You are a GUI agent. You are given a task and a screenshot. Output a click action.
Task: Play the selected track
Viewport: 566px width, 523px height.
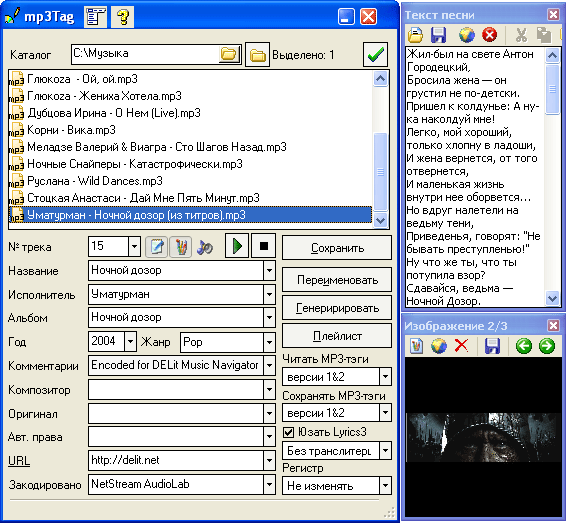(x=237, y=246)
